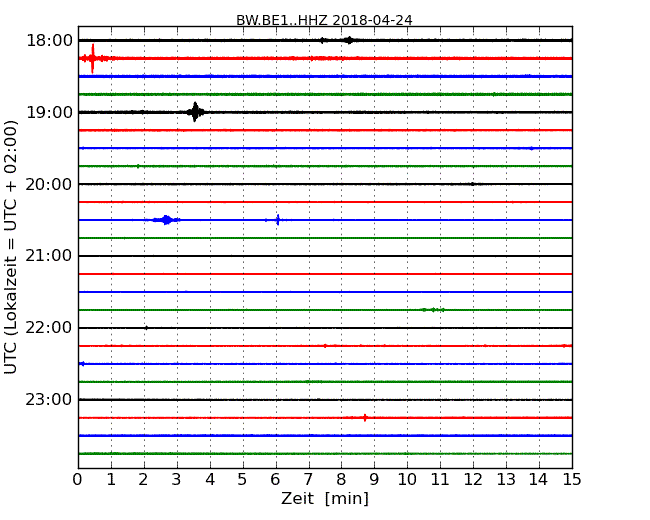Image resolution: width=650 pixels, height=520 pixels.
Task: Click the blue blip on 19:30 trace near minute 14
Action: tap(531, 148)
